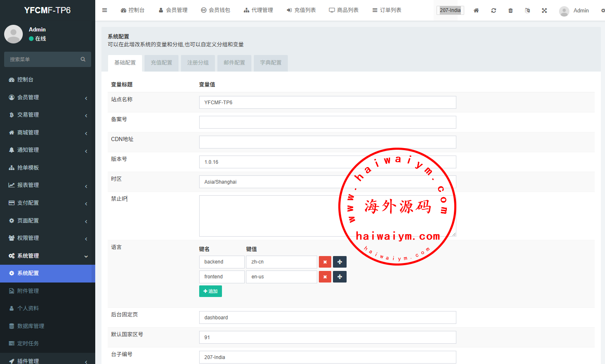
Task: Toggle the sidebar with hamburger icon
Action: click(x=105, y=10)
